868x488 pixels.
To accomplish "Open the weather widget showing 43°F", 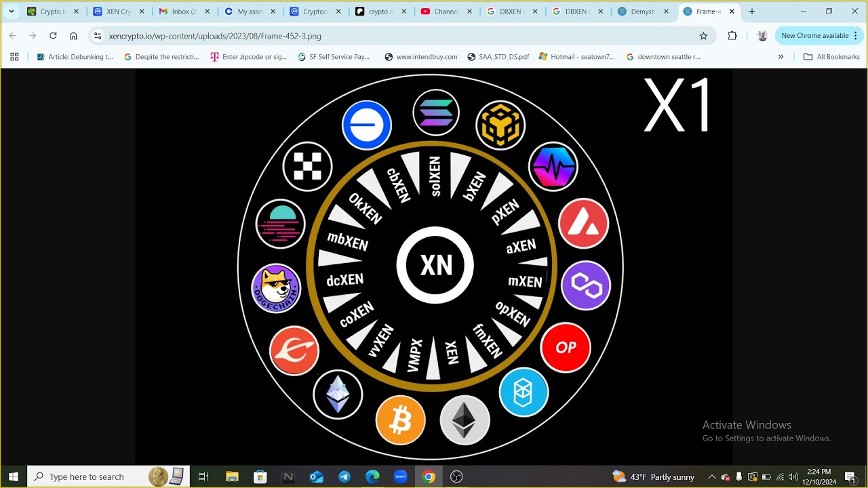I will click(x=653, y=476).
